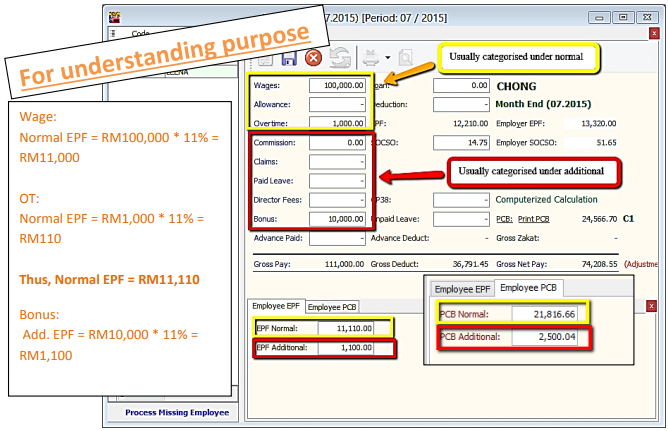
Task: Click the application icon in title bar
Action: [x=116, y=18]
